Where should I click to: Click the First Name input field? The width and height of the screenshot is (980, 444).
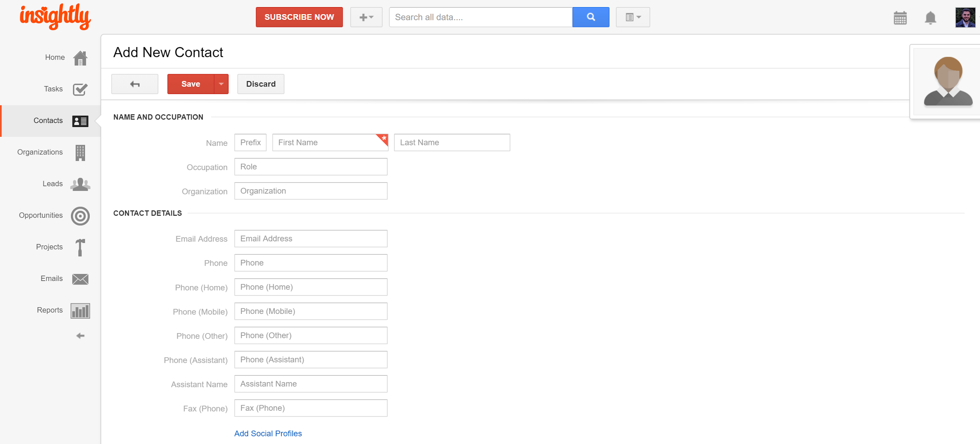(x=326, y=143)
